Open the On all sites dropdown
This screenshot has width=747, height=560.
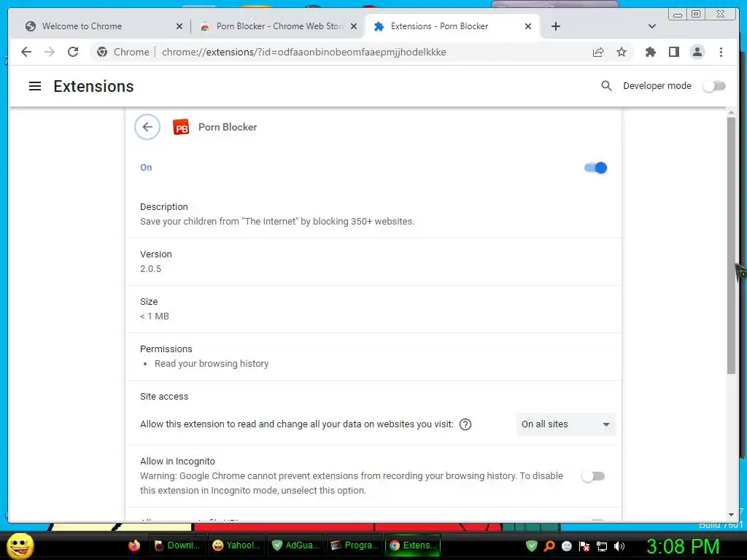[565, 424]
